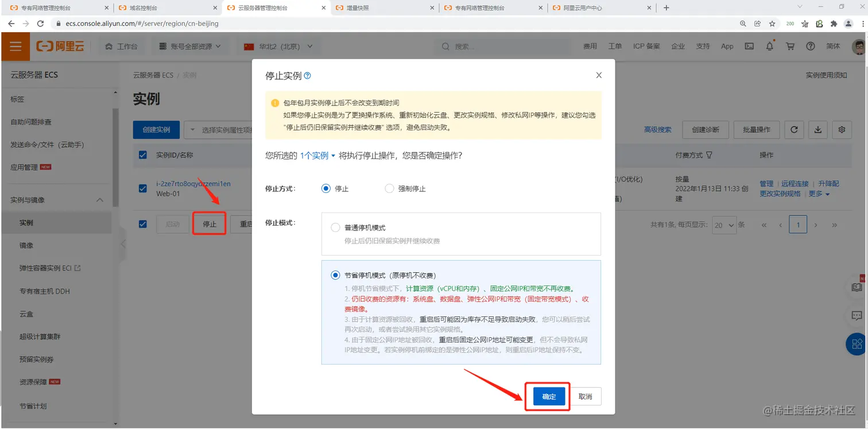Cancel the dialog with 取消
This screenshot has height=429, width=868.
(x=586, y=396)
